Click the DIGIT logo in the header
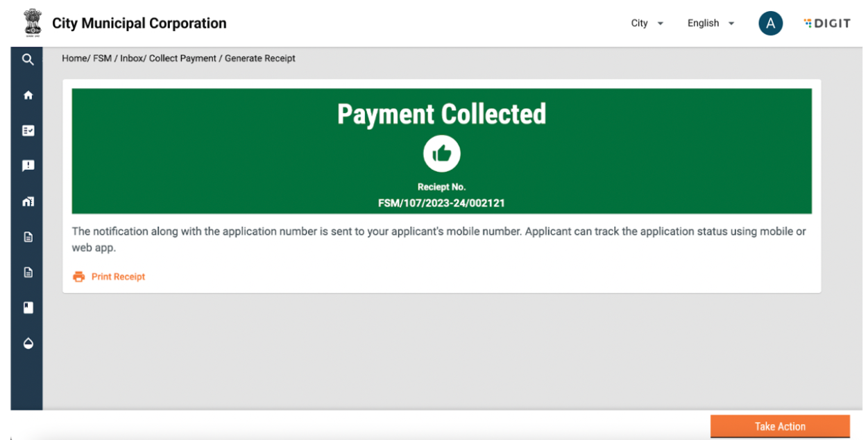Viewport: 868px width, 440px height. click(x=826, y=24)
